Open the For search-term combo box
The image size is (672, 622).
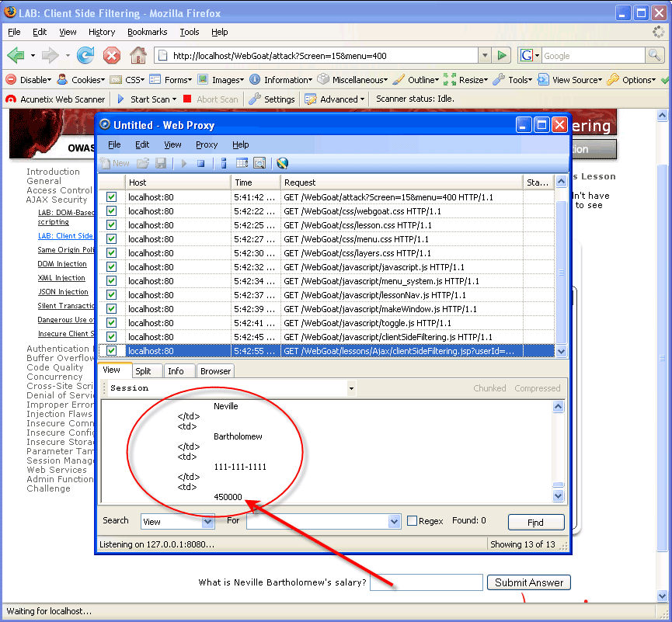click(x=395, y=522)
